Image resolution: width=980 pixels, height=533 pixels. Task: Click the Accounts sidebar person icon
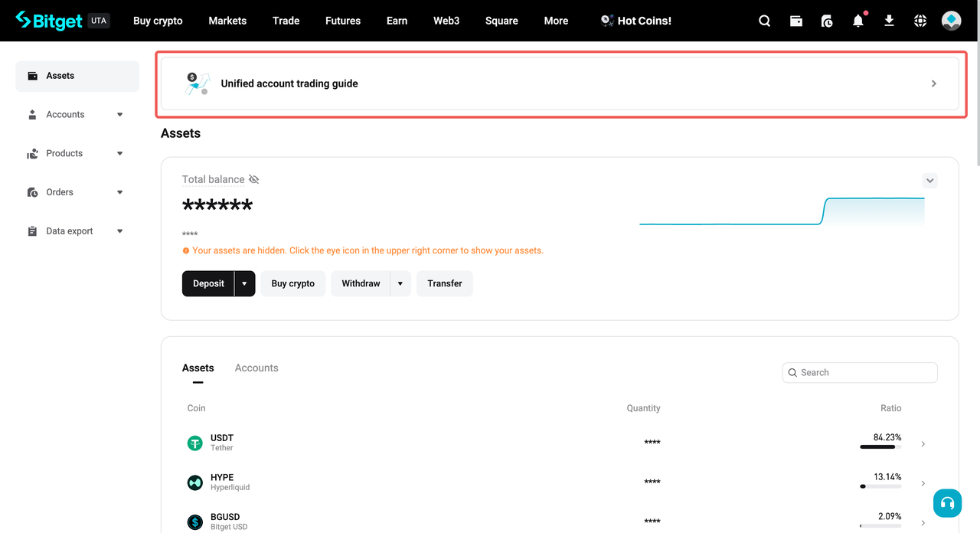pos(32,115)
